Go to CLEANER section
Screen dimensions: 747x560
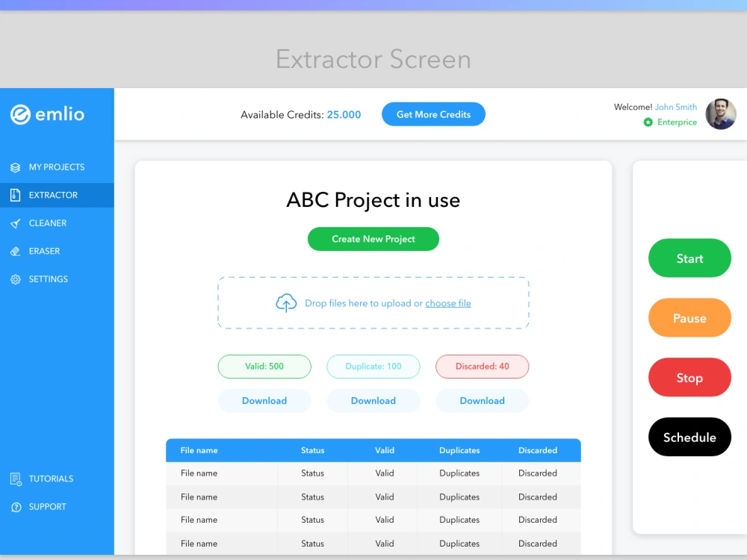tap(58, 223)
